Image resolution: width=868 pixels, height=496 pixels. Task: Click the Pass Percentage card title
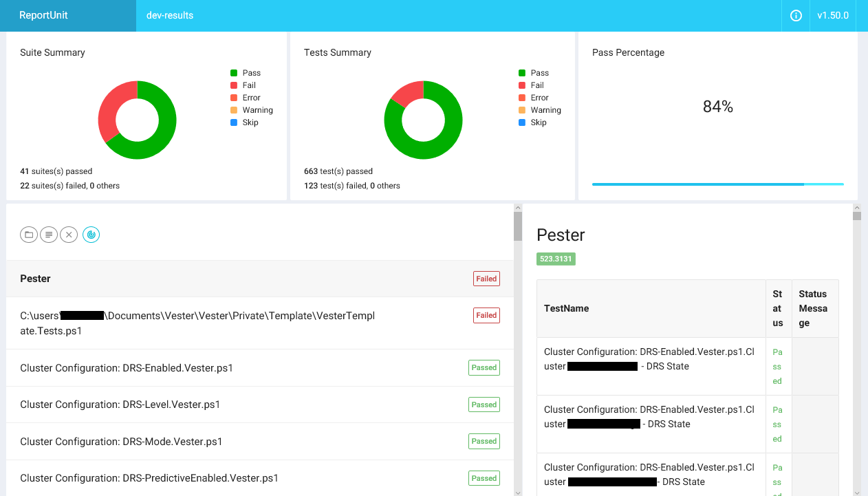coord(629,52)
